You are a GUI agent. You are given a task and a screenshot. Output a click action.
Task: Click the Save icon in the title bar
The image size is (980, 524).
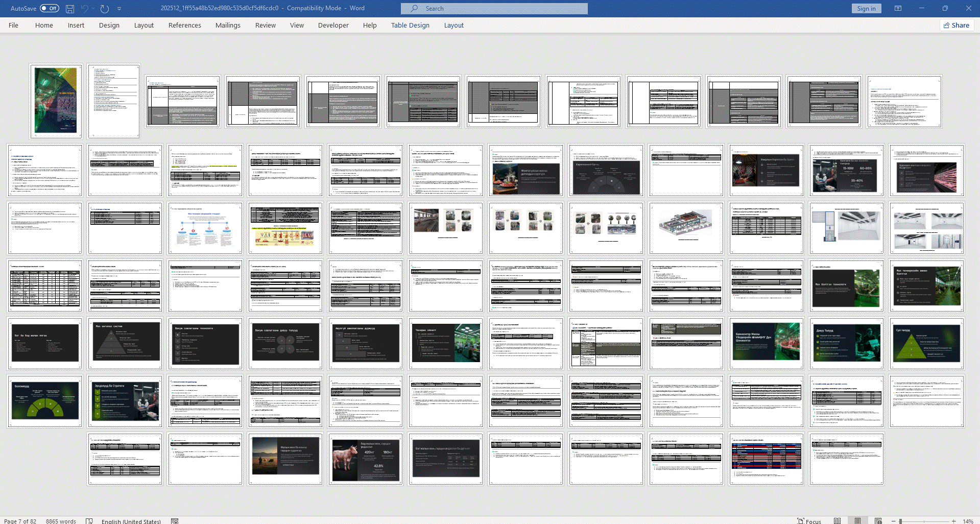(x=70, y=9)
